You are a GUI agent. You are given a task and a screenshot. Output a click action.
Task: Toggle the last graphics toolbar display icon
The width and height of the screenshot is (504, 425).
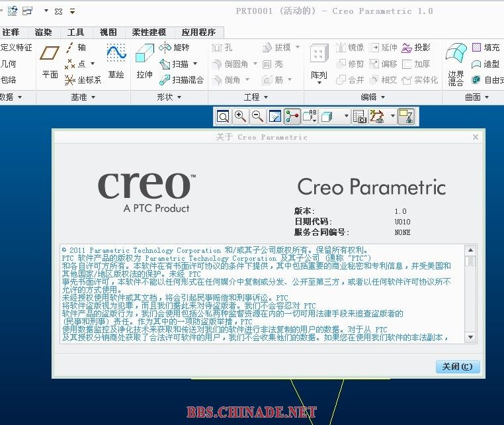[406, 117]
